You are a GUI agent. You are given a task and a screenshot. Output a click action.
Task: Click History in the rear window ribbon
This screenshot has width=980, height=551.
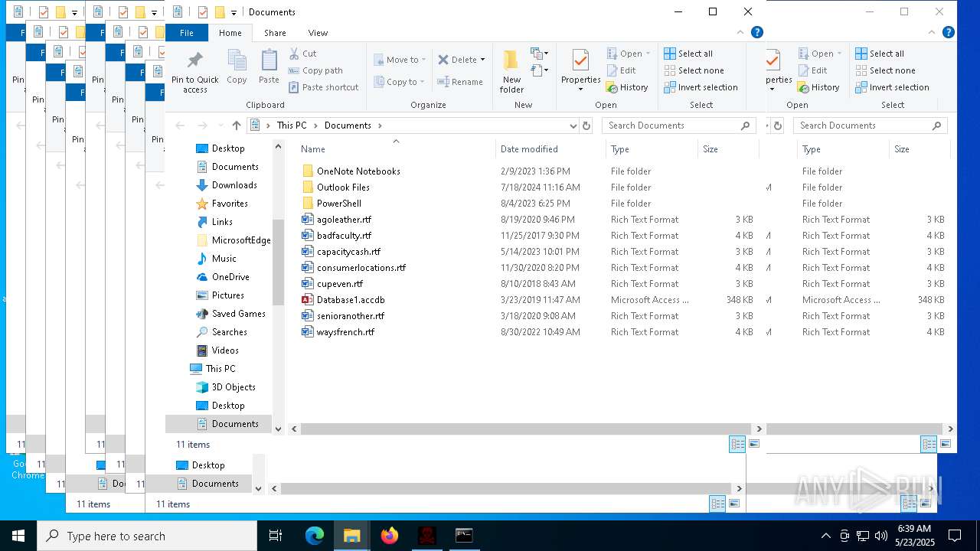click(x=818, y=87)
